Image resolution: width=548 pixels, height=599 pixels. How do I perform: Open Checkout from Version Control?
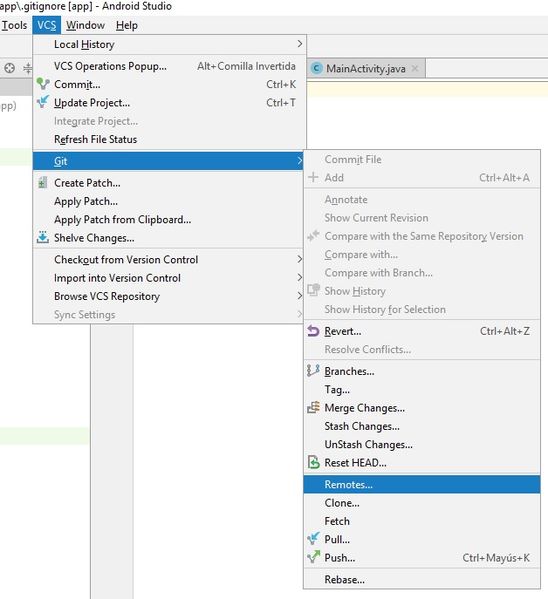coord(168,260)
